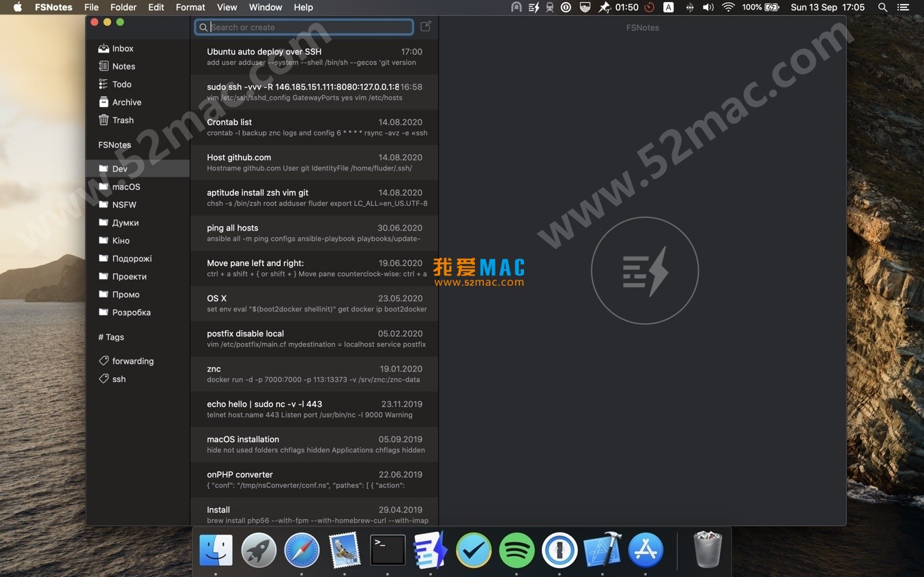This screenshot has height=577, width=924.
Task: Select the macOS folder in sidebar
Action: pos(137,187)
